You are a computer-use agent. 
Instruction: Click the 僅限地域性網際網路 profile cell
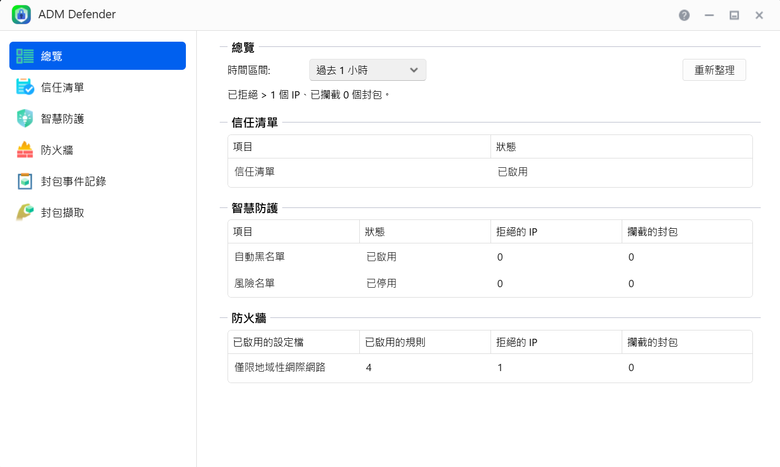(280, 367)
